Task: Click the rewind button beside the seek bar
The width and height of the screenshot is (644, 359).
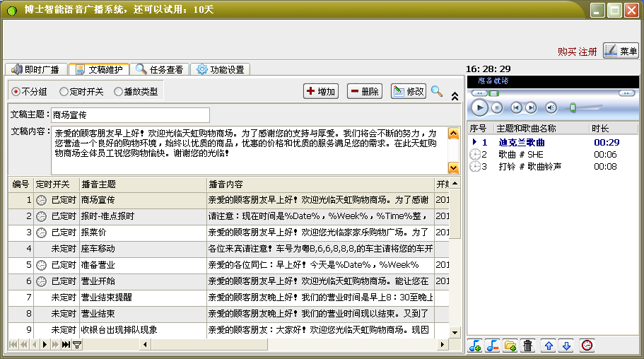Action: 479,93
